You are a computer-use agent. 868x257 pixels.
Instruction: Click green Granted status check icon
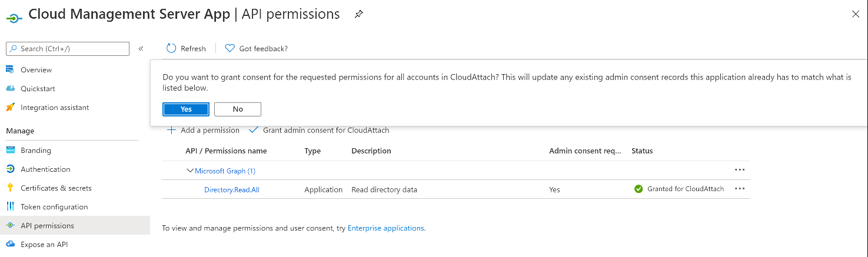click(x=638, y=189)
